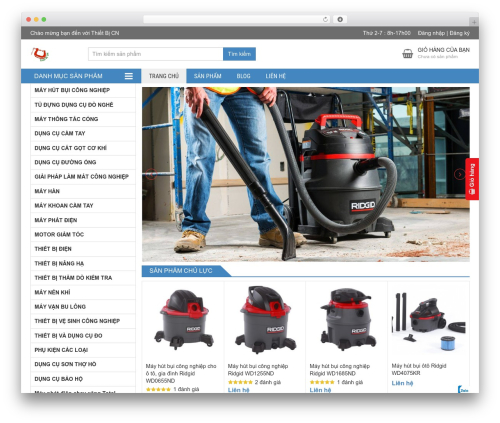Focus the Tìm kiếm sản phẩm search field

pyautogui.click(x=156, y=54)
